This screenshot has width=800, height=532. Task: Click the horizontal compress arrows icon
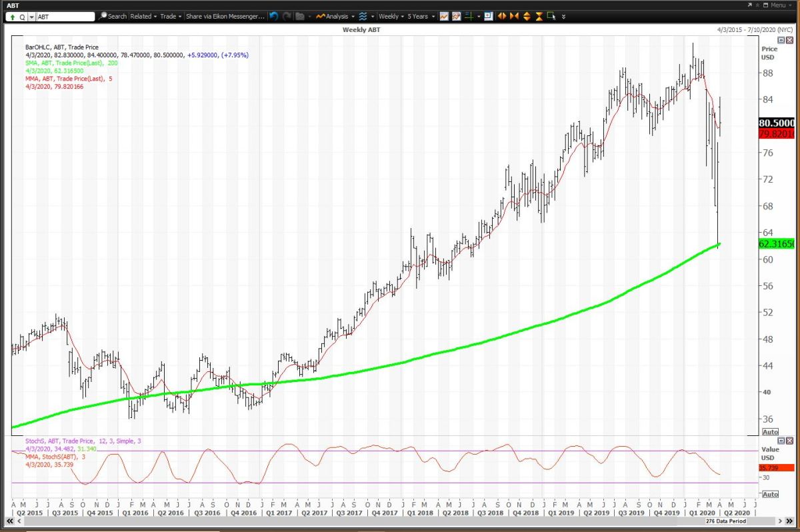click(514, 16)
